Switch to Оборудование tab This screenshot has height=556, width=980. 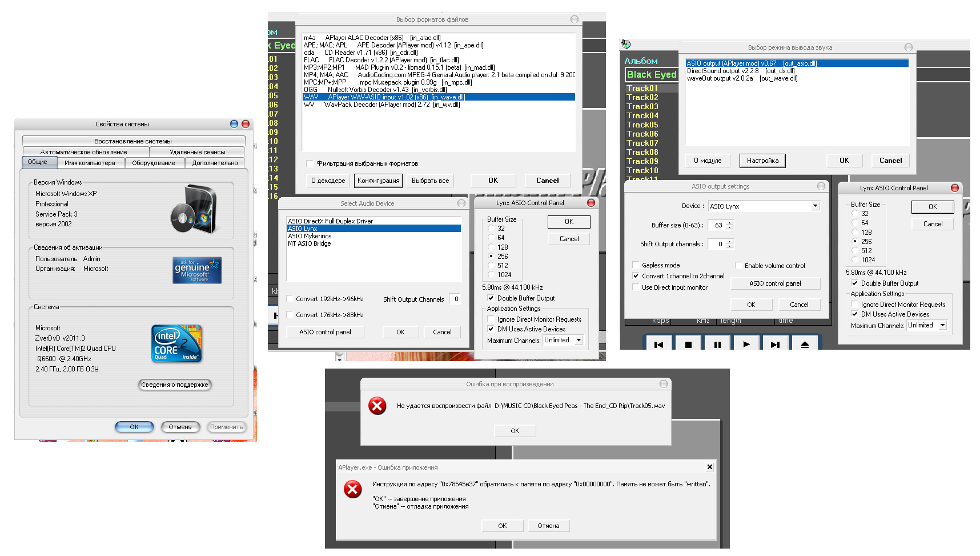coord(154,163)
